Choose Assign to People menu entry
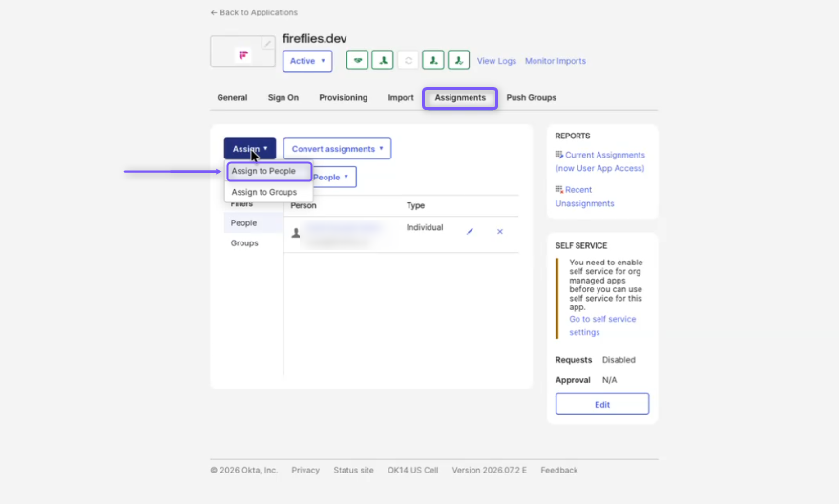The height and width of the screenshot is (504, 839). tap(269, 171)
